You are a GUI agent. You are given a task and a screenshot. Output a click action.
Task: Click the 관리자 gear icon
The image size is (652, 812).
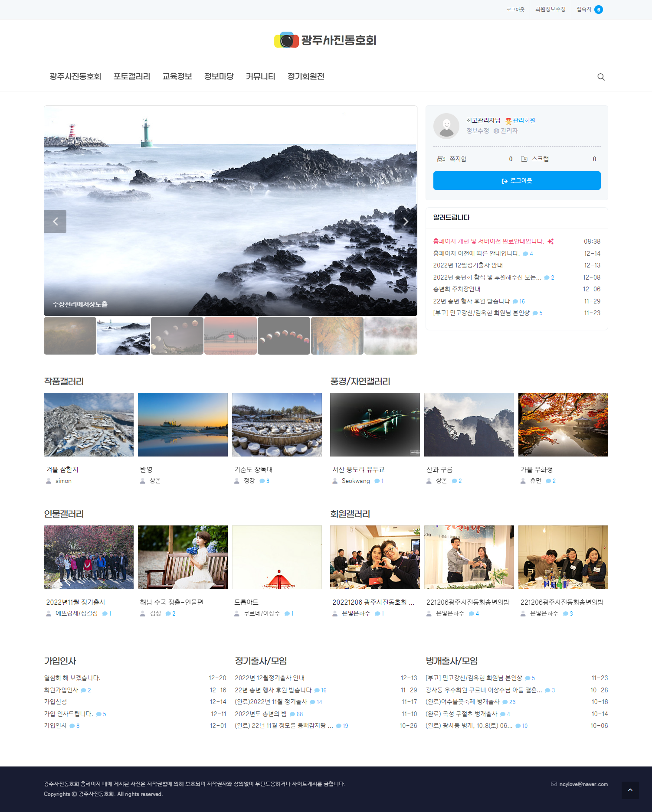[x=496, y=131]
